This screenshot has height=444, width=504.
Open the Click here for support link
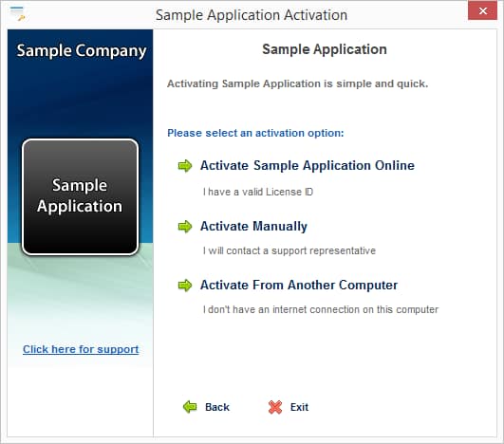81,349
